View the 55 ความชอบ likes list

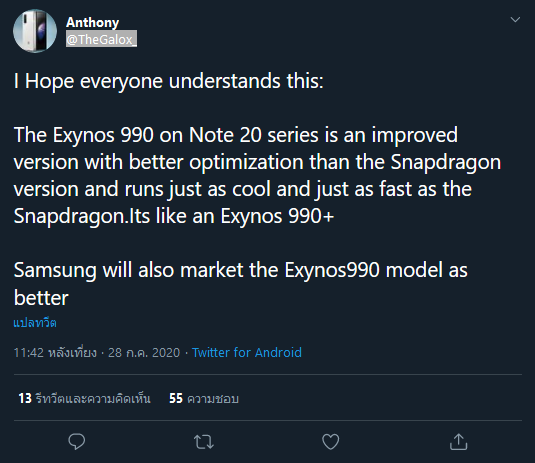click(204, 398)
